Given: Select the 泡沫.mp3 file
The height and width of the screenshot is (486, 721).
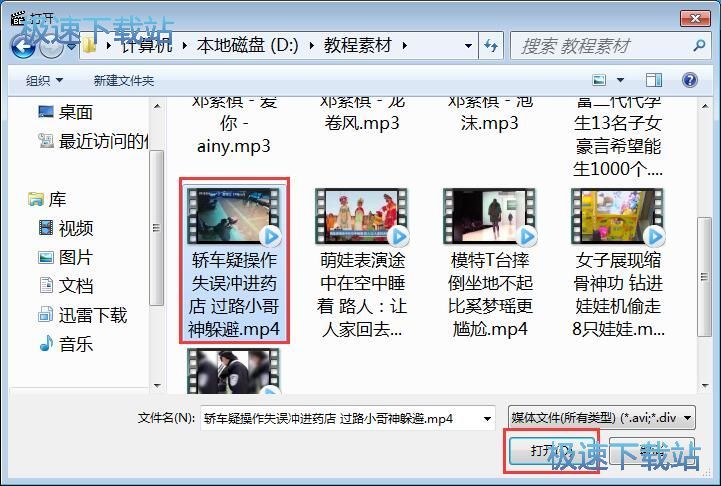Looking at the screenshot, I should click(490, 114).
